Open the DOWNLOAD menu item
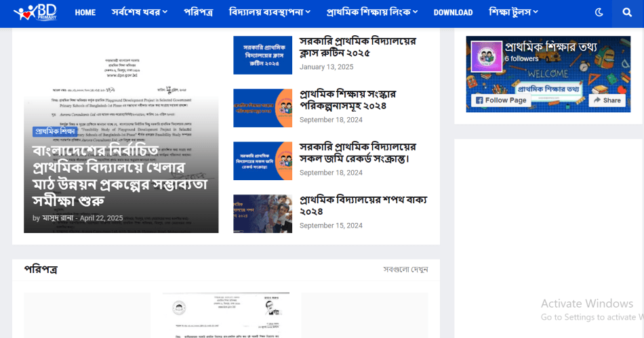Image resolution: width=644 pixels, height=338 pixels. coord(453,12)
